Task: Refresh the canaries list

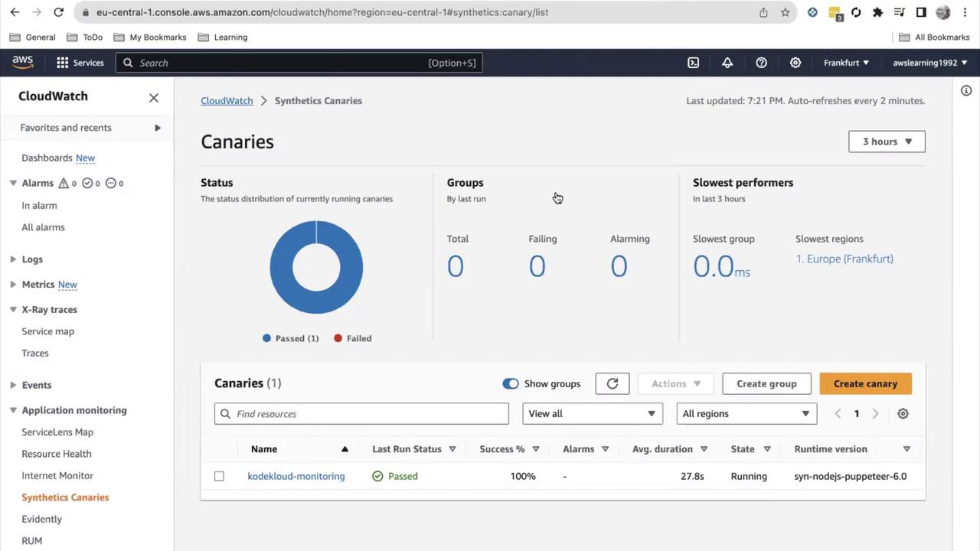Action: (612, 383)
